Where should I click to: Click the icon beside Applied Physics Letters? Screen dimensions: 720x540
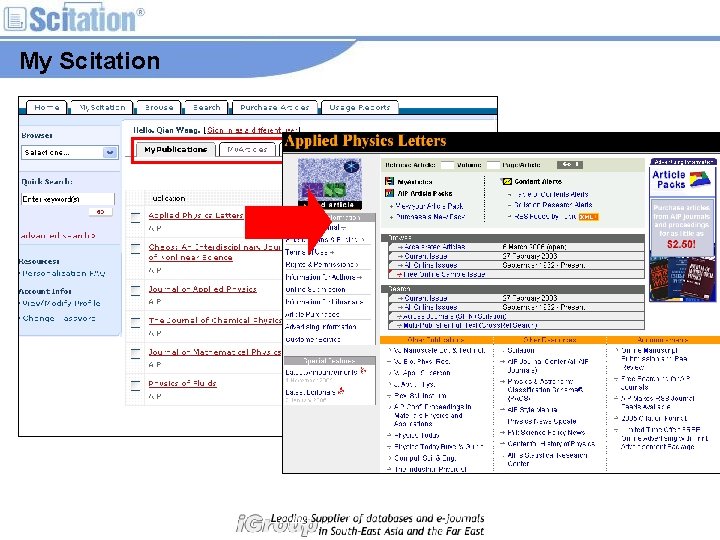pyautogui.click(x=135, y=217)
